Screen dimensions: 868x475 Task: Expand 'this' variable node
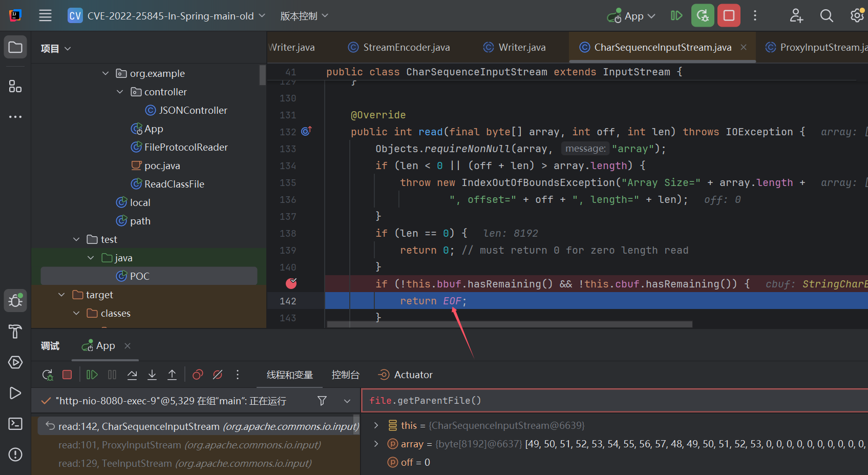pos(376,425)
